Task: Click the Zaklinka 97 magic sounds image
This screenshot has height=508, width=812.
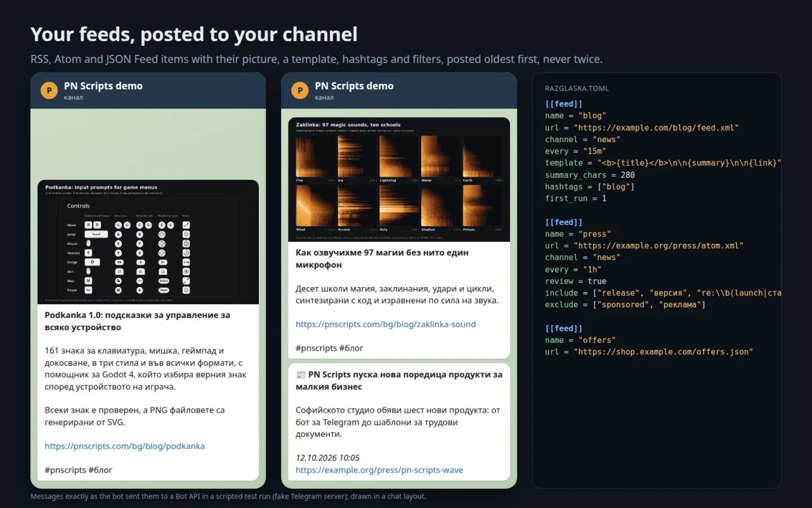Action: pos(399,179)
